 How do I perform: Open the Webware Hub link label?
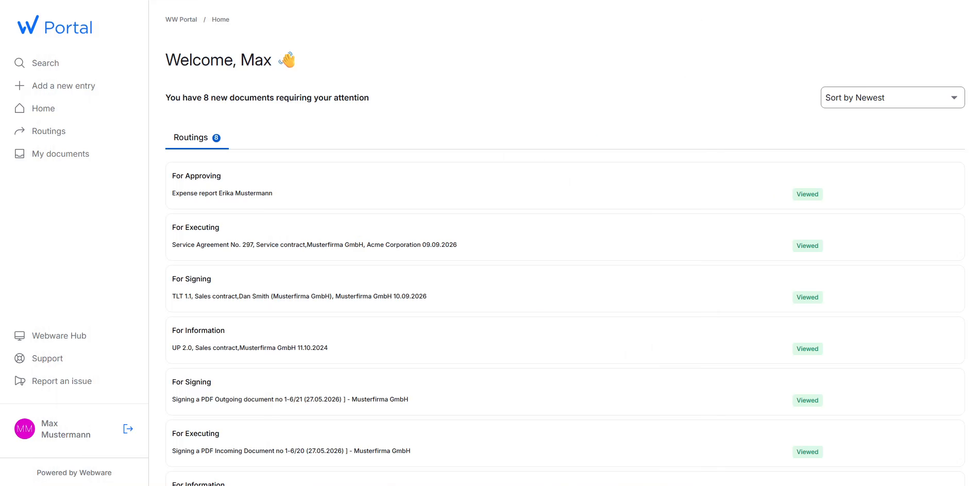pos(59,336)
